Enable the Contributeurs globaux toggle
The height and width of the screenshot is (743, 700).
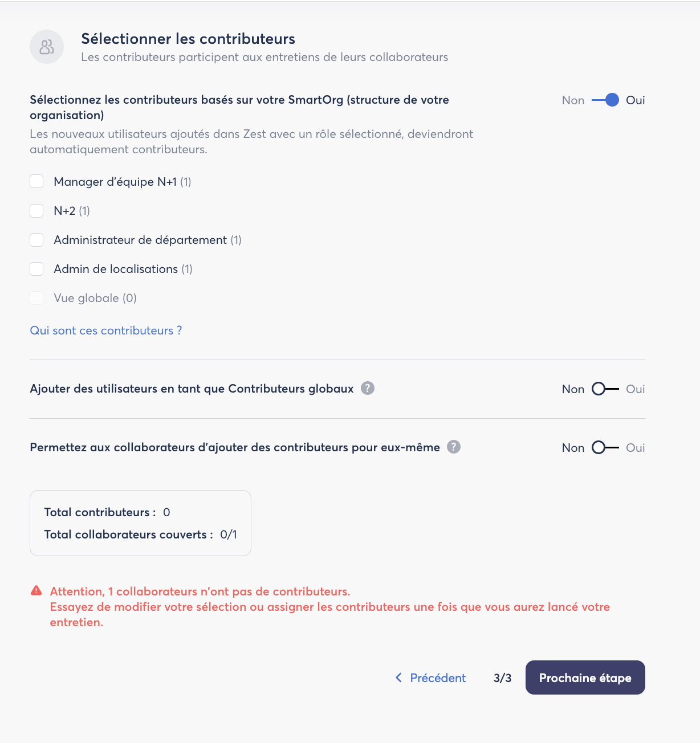tap(605, 389)
